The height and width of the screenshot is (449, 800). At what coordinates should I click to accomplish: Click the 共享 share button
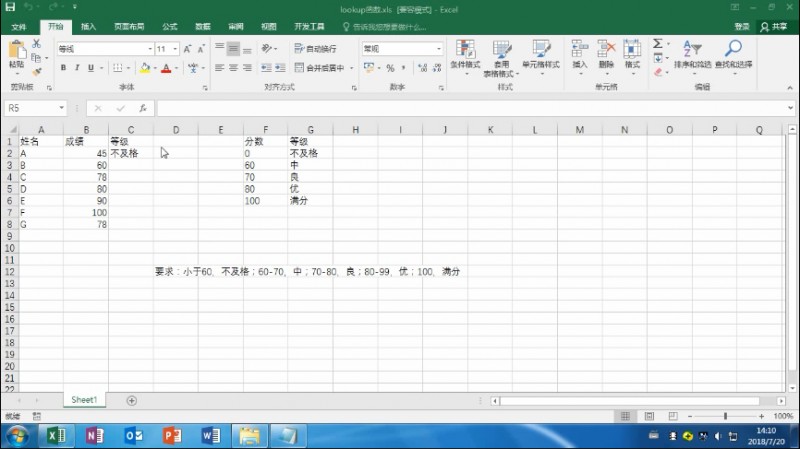[773, 27]
